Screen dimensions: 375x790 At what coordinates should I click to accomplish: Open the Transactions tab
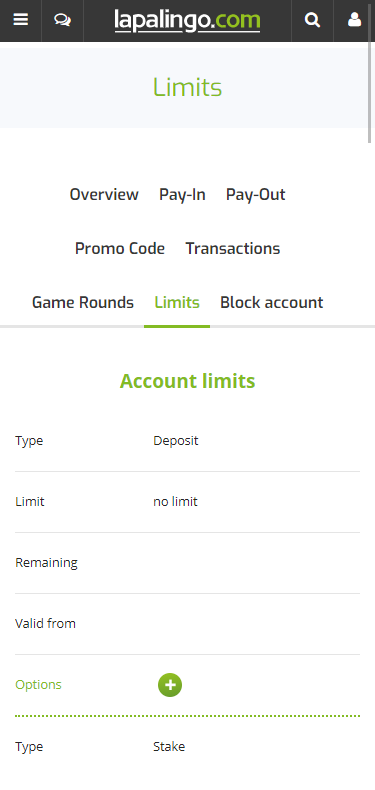point(233,248)
